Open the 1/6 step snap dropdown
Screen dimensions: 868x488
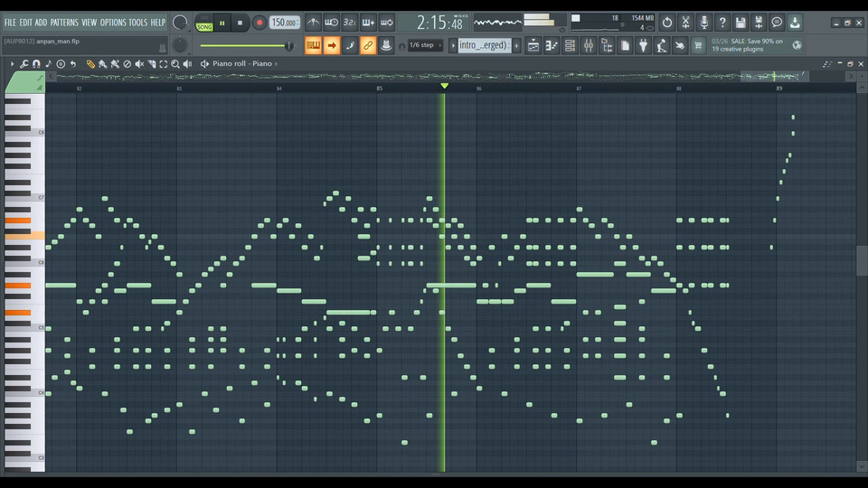425,45
